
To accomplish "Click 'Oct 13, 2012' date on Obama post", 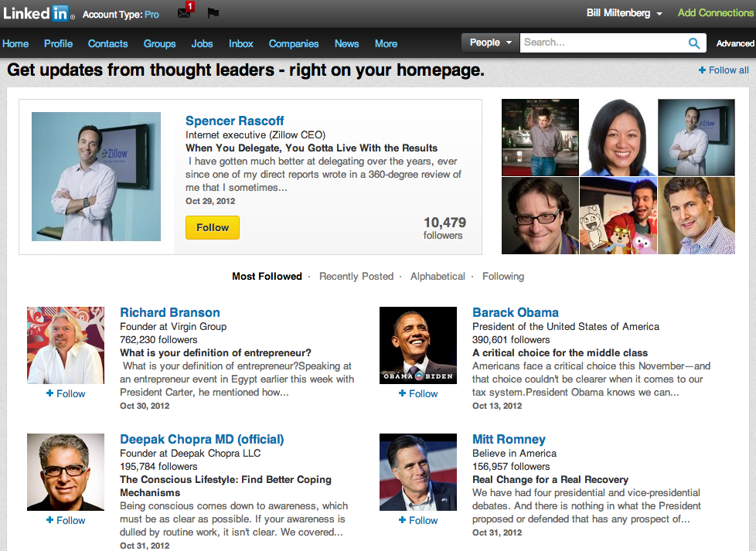I will pyautogui.click(x=497, y=406).
